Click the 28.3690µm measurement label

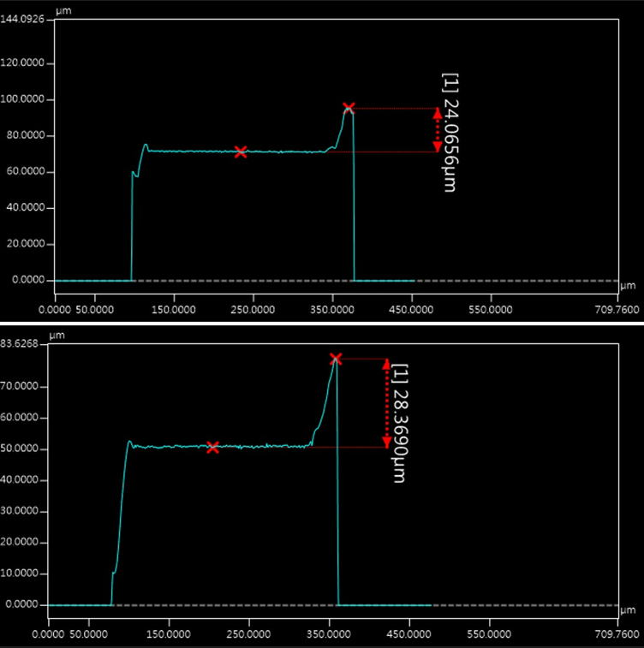point(397,422)
